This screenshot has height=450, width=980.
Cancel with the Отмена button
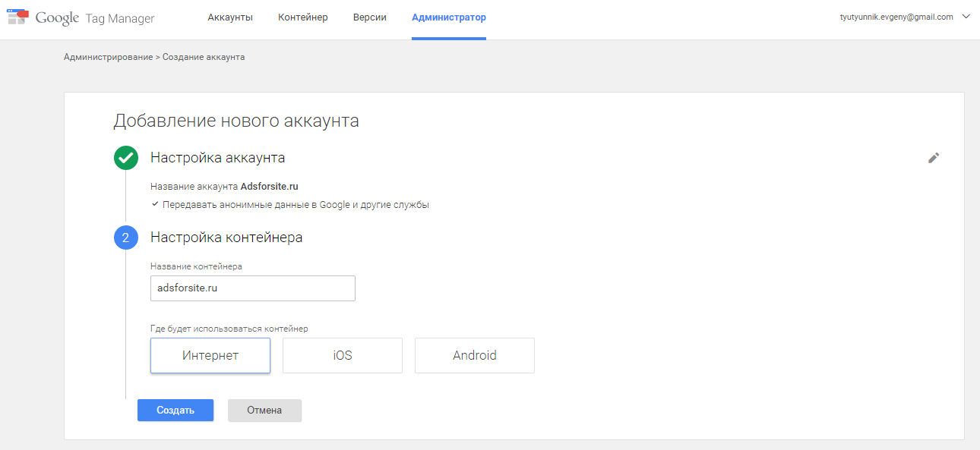[264, 410]
